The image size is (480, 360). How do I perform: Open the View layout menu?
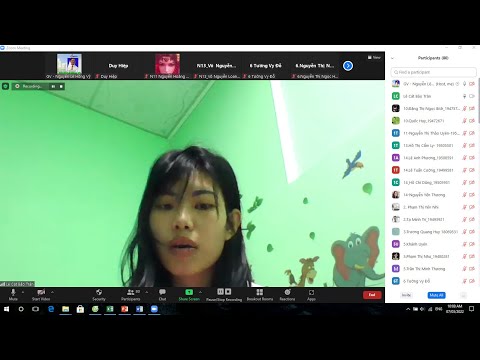tap(374, 58)
